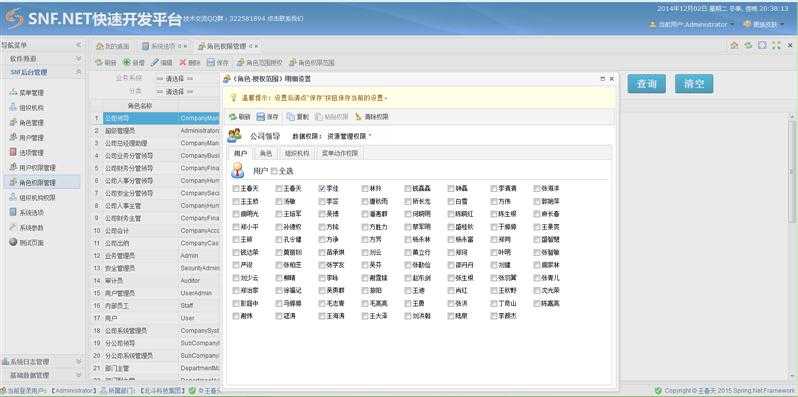The height and width of the screenshot is (397, 798).
Task: Switch to the 我的桌面 tab
Action: 113,46
